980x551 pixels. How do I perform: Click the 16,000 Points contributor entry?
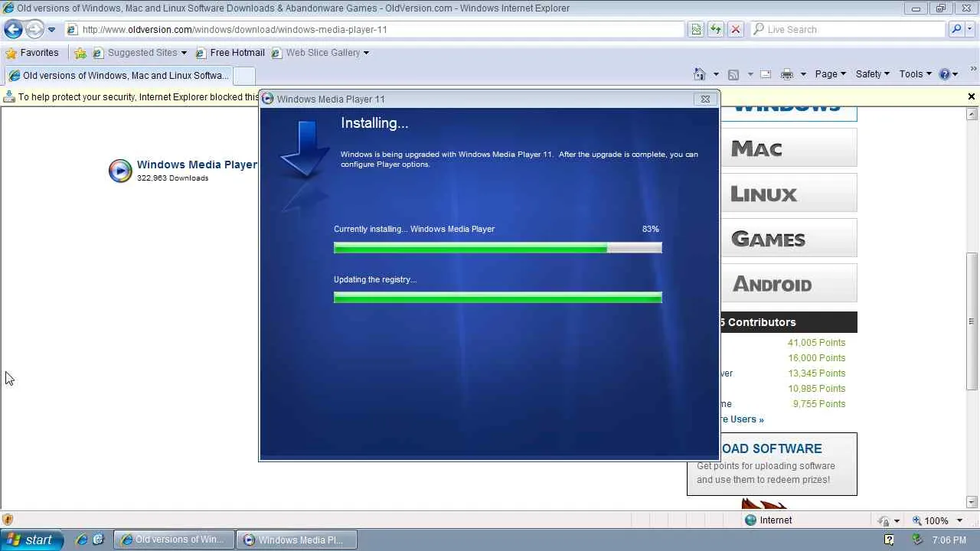816,358
